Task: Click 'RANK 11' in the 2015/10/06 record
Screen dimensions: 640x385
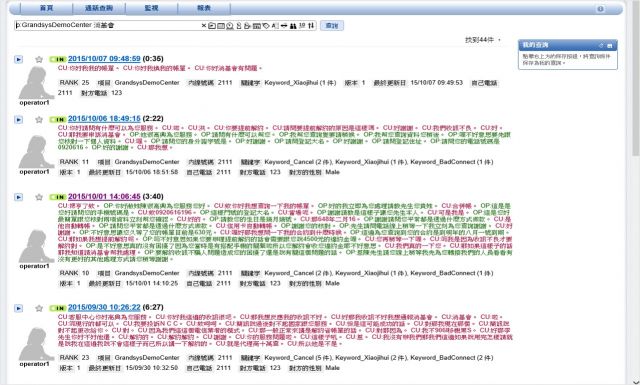Action: (x=73, y=162)
